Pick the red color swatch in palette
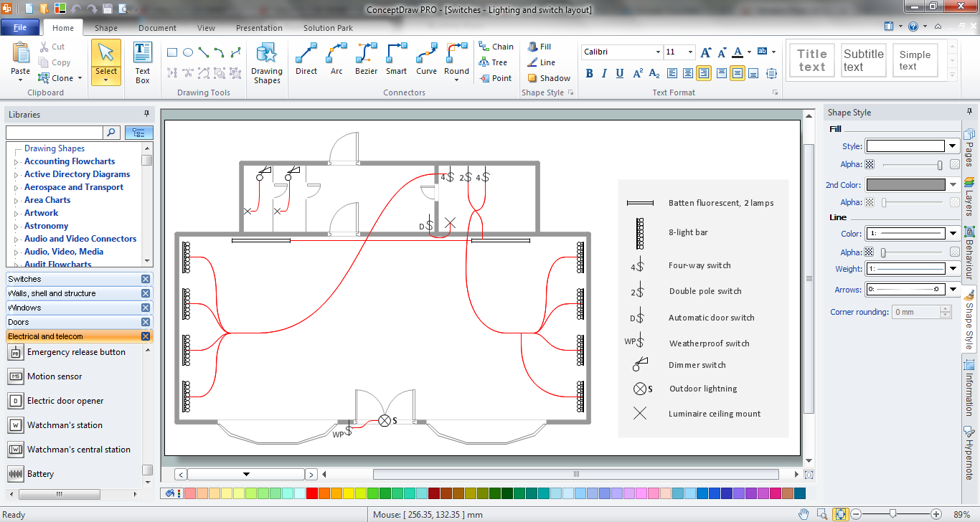 [311, 493]
